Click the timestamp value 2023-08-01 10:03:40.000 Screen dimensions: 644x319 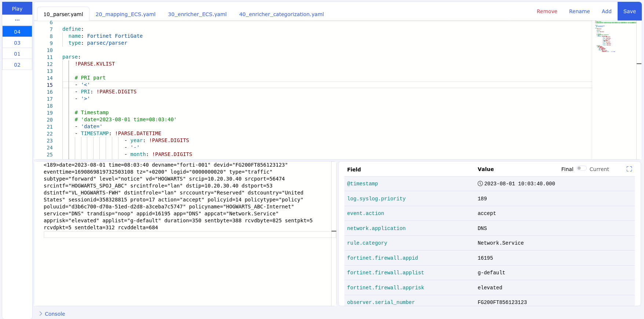[519, 183]
